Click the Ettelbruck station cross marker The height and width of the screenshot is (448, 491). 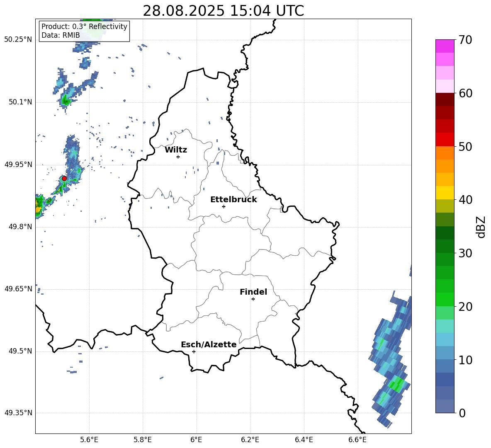point(224,206)
